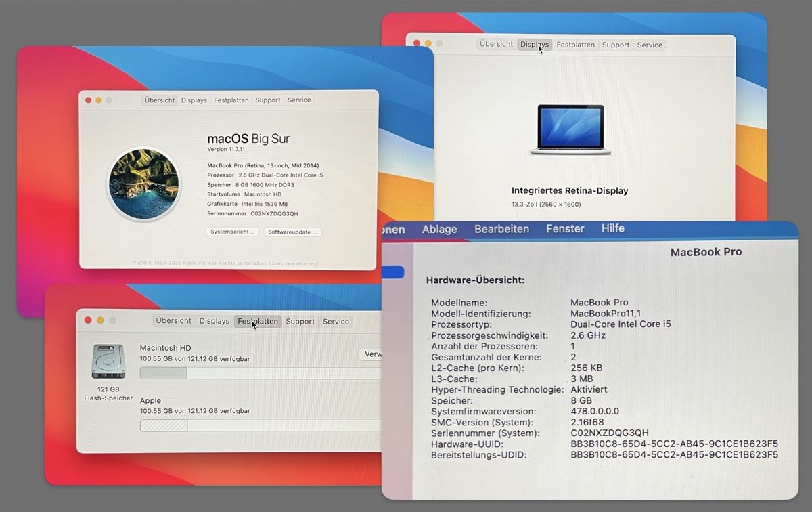Click the Seriennummer value C02NXZDQG3QH in system report
Screen dimensions: 812x512
(x=610, y=433)
